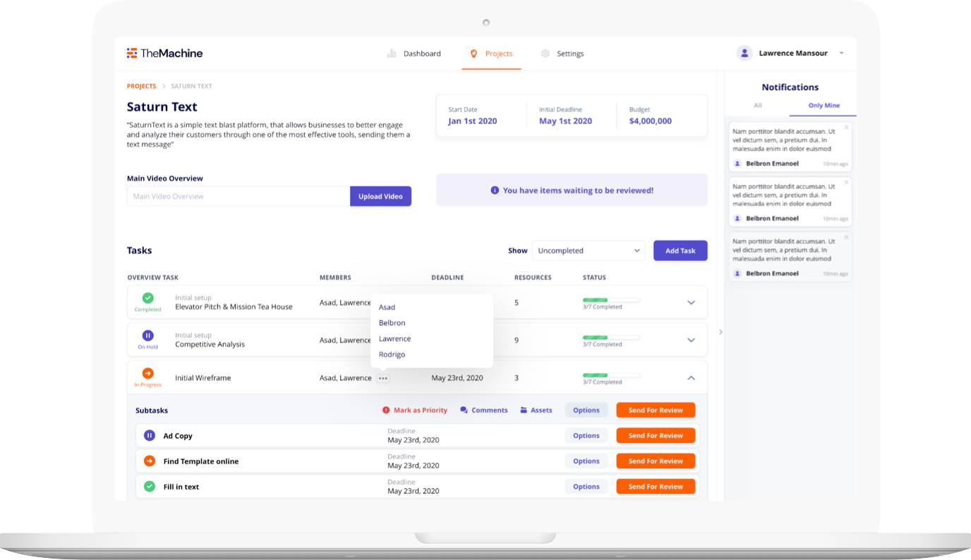The height and width of the screenshot is (560, 971).
Task: Click the Main Video Overview input field
Action: coord(239,196)
